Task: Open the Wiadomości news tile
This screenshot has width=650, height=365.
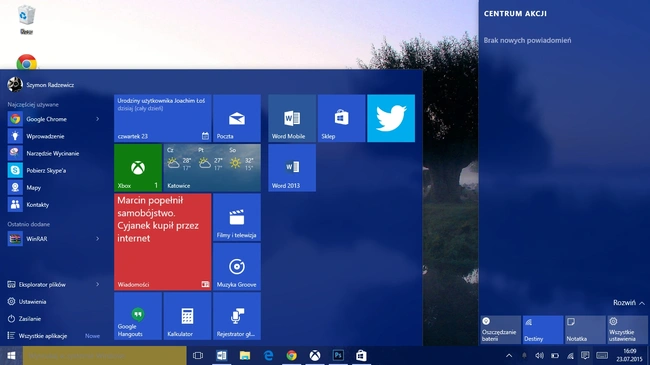Action: 163,242
